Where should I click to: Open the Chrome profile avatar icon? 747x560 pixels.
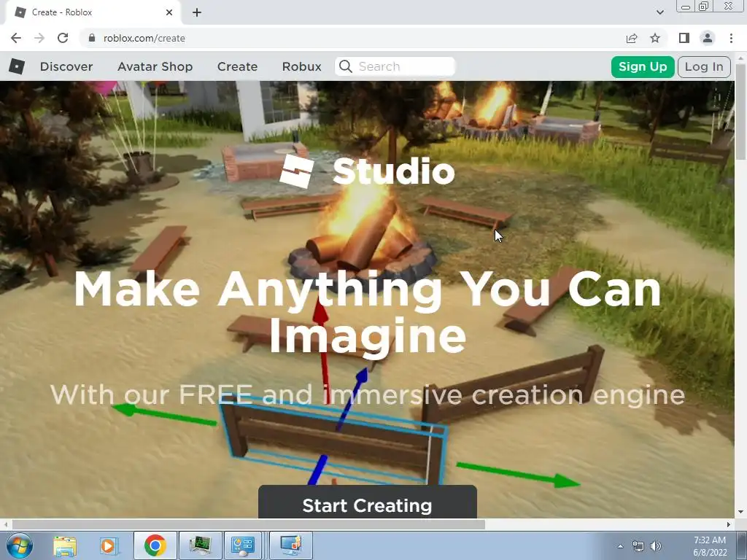[x=708, y=38]
